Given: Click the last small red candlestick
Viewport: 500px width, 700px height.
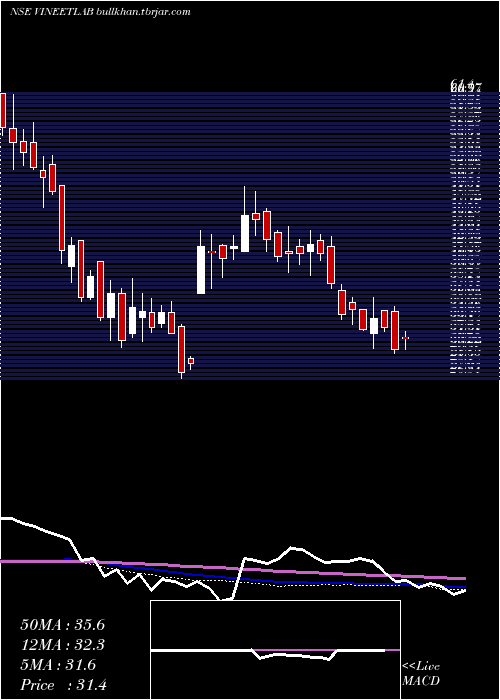Looking at the screenshot, I should pyautogui.click(x=405, y=338).
